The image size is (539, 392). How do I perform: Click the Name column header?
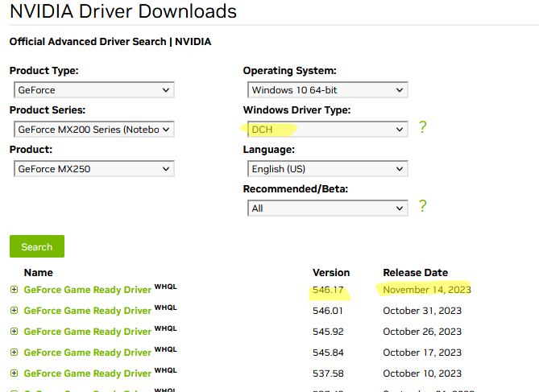39,273
